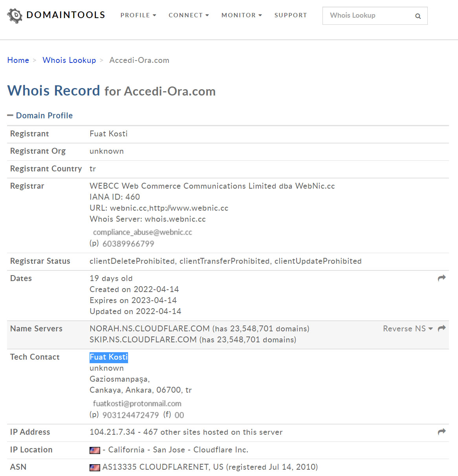Open the Profile menu dropdown

click(x=138, y=15)
